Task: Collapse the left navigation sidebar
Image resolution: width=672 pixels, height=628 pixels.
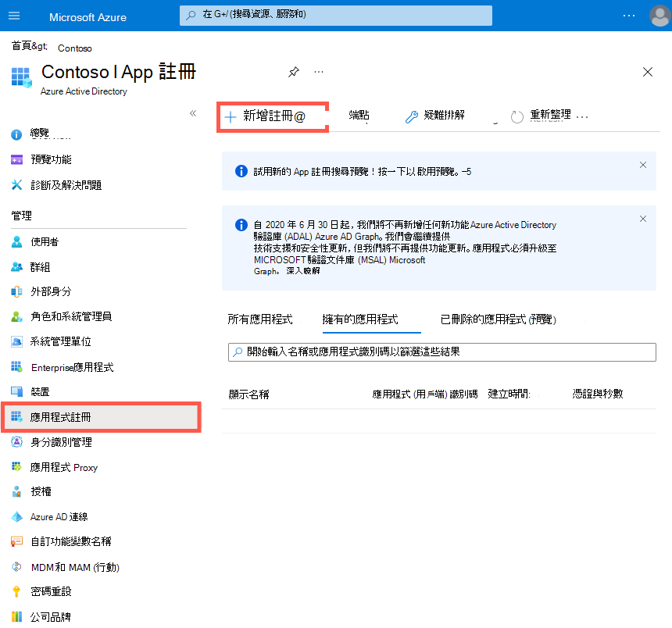Action: tap(193, 113)
